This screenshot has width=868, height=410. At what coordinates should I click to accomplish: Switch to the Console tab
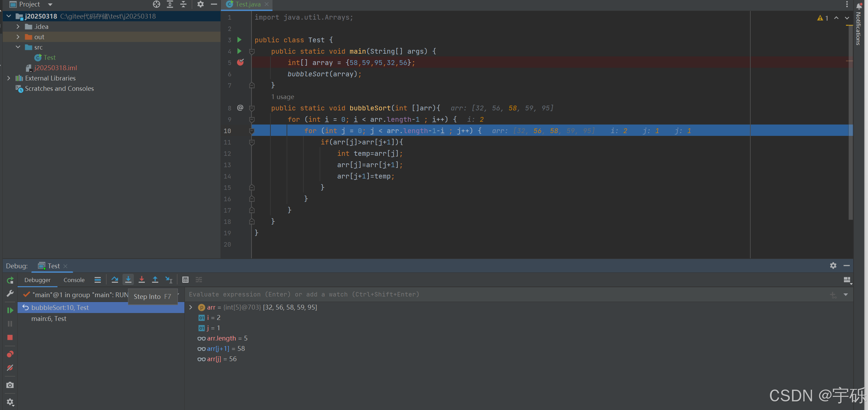coord(74,280)
